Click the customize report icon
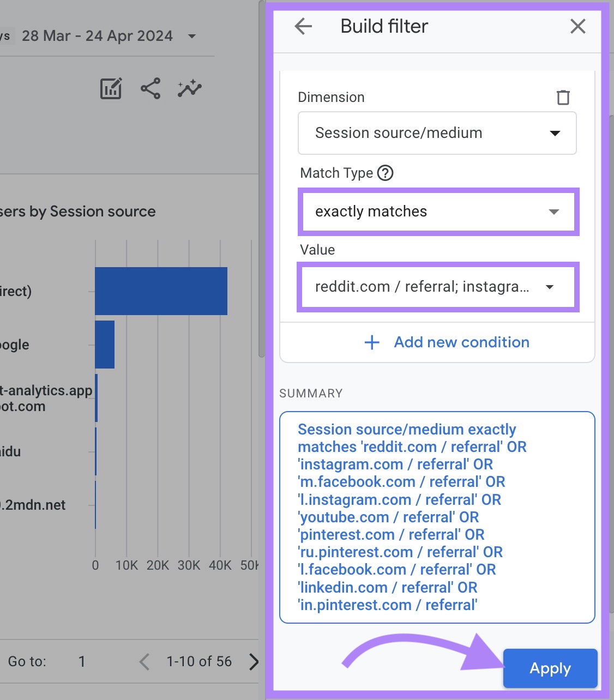 [110, 88]
